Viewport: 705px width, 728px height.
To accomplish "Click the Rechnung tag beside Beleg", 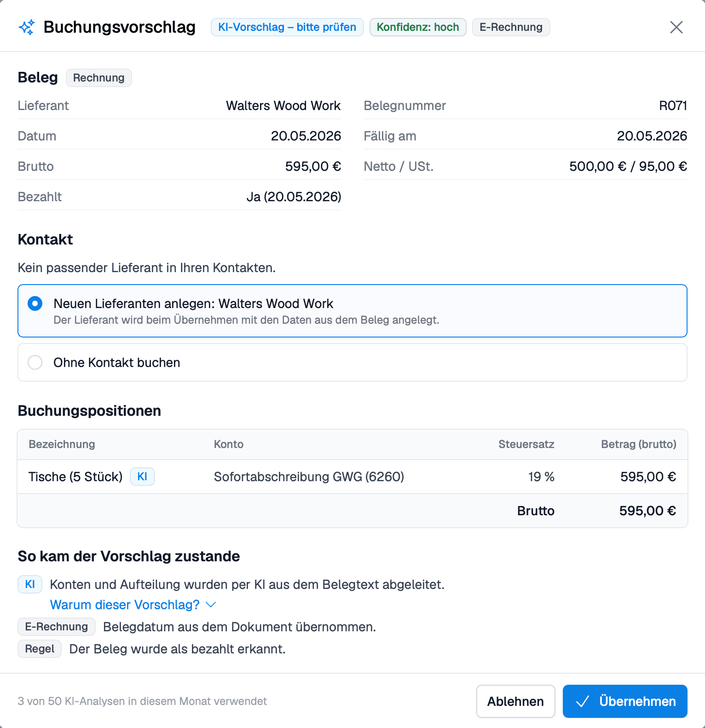I will (99, 78).
